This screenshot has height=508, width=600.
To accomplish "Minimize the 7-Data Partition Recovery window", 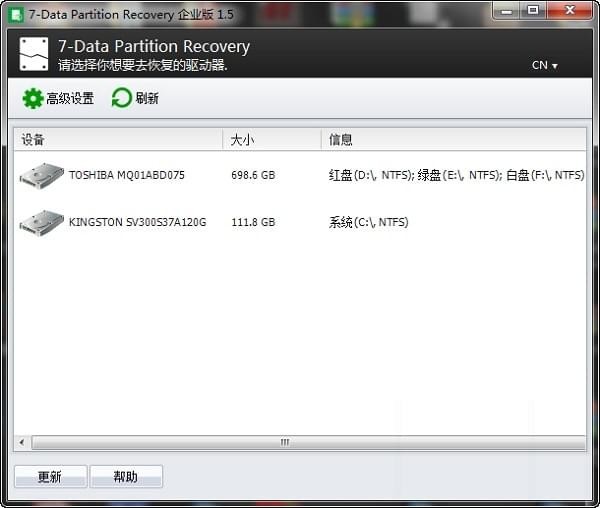I will pyautogui.click(x=507, y=11).
